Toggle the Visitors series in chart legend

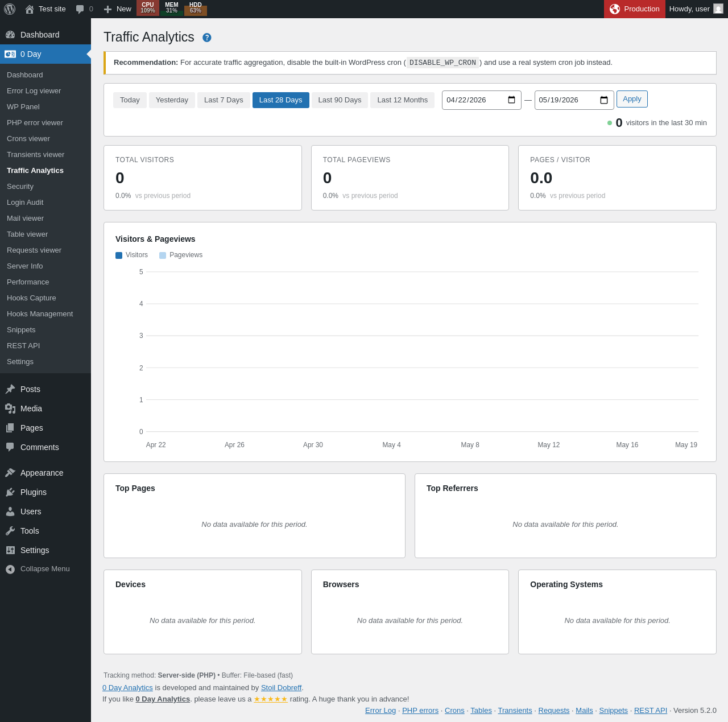(x=131, y=255)
